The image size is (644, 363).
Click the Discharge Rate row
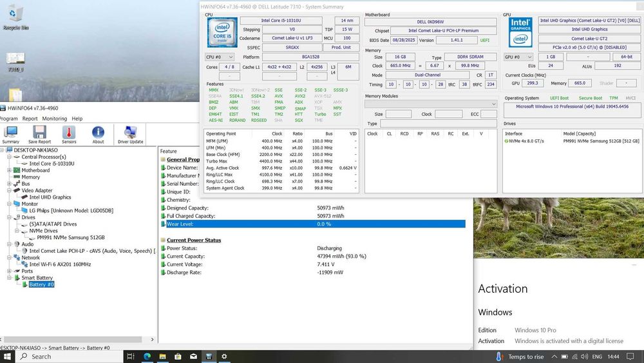[x=312, y=273]
